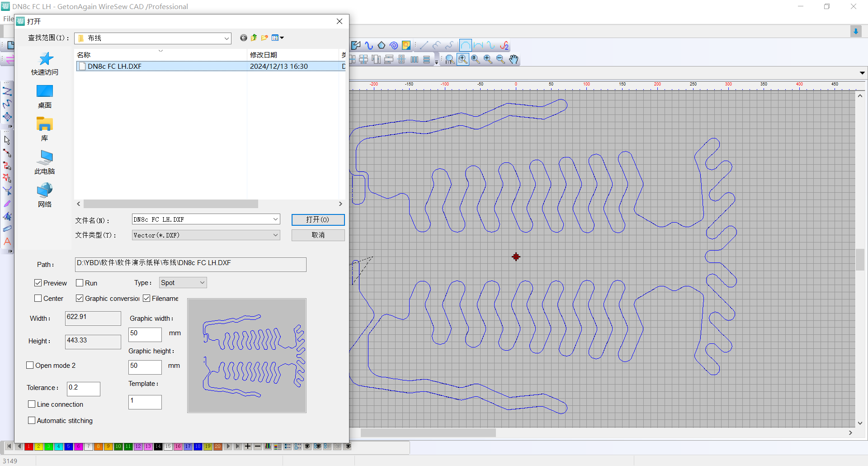Choose the pentagon polygon tool
Image resolution: width=868 pixels, height=466 pixels.
coord(382,45)
